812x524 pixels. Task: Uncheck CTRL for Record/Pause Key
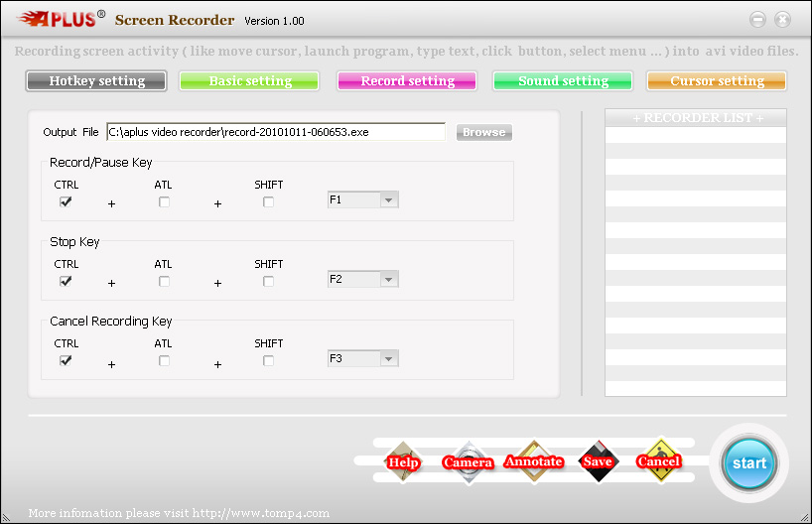(x=66, y=201)
